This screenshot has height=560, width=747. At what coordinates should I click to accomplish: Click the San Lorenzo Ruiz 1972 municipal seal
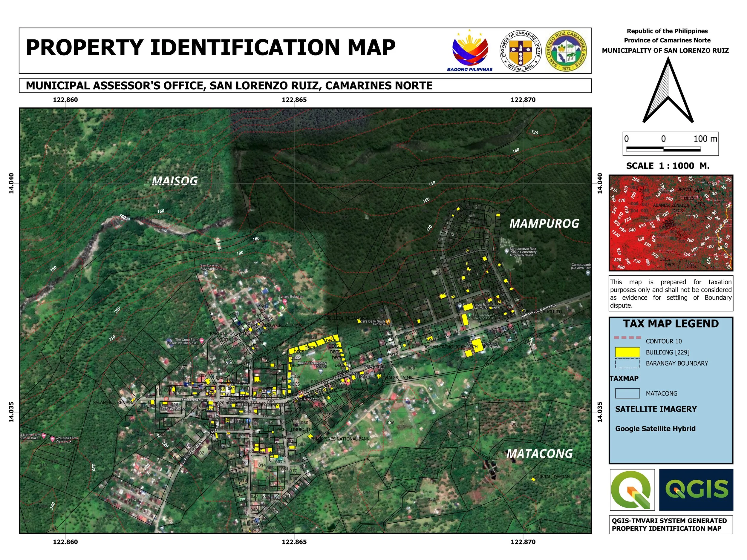[x=566, y=51]
